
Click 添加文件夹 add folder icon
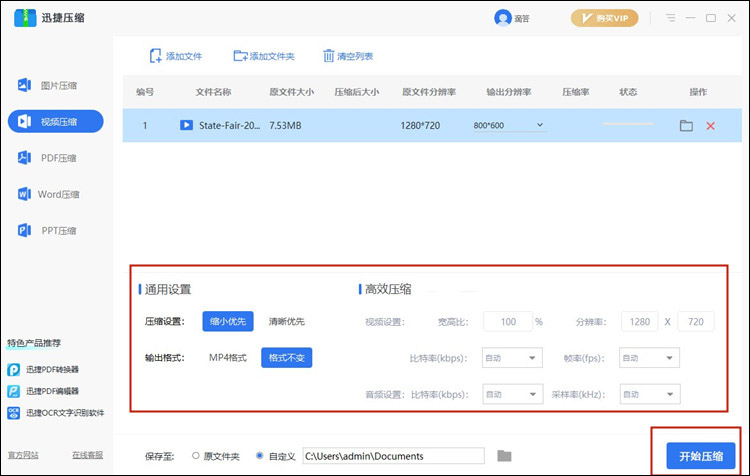click(240, 56)
